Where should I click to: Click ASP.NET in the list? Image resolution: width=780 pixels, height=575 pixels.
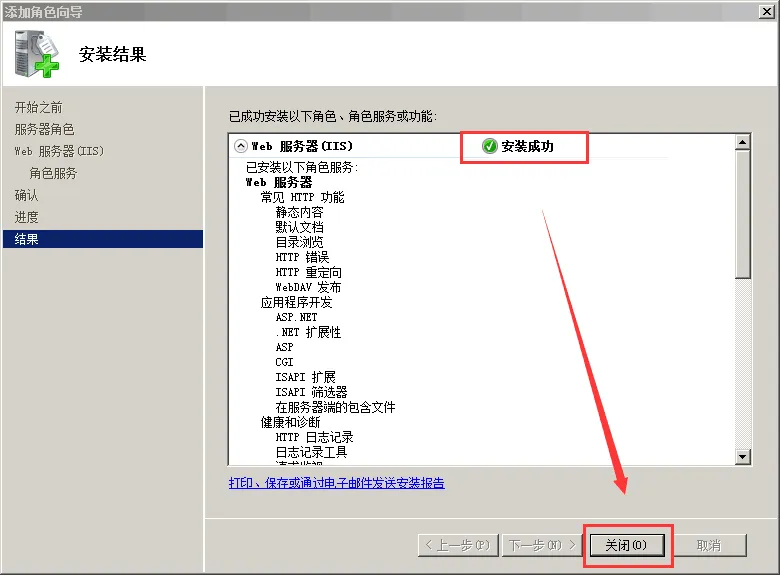tap(296, 317)
